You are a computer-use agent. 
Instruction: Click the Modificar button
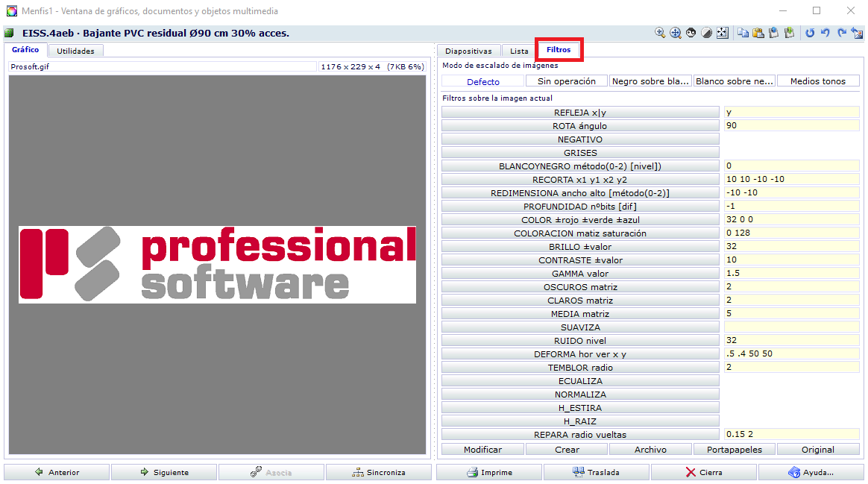tap(482, 450)
